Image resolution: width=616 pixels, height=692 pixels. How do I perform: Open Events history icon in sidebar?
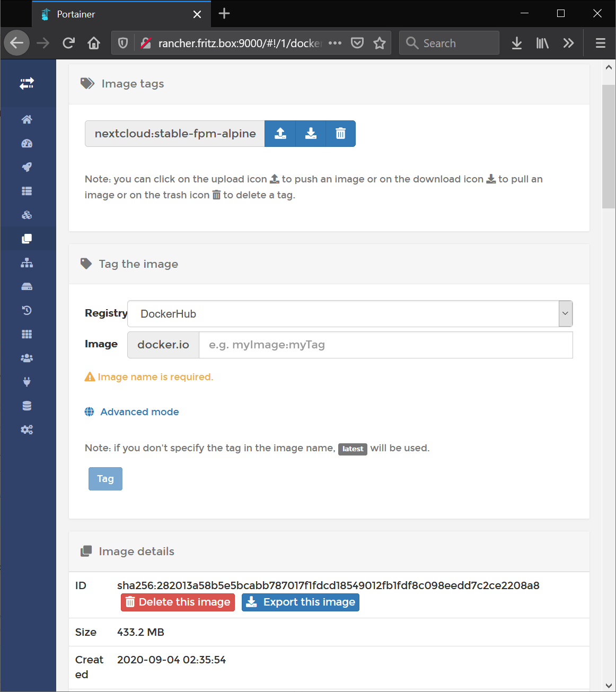click(27, 310)
